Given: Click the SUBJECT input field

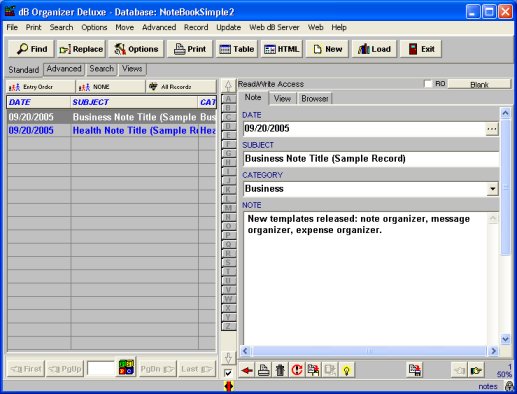Looking at the screenshot, I should [x=371, y=159].
